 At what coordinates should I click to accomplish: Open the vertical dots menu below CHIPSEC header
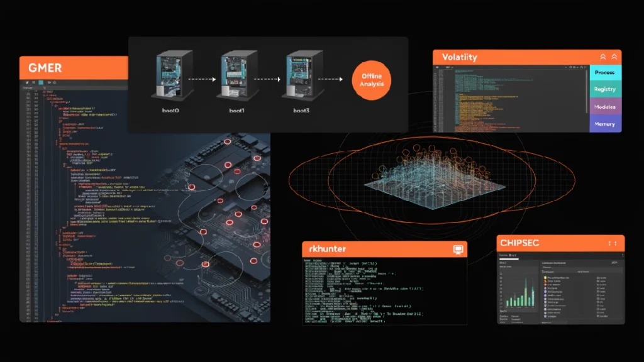coord(623,256)
